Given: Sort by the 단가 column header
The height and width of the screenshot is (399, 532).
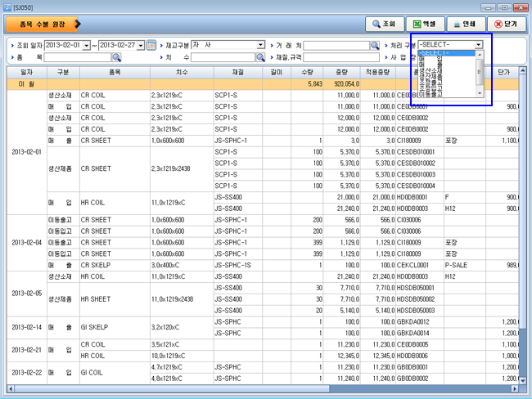Looking at the screenshot, I should tap(503, 73).
